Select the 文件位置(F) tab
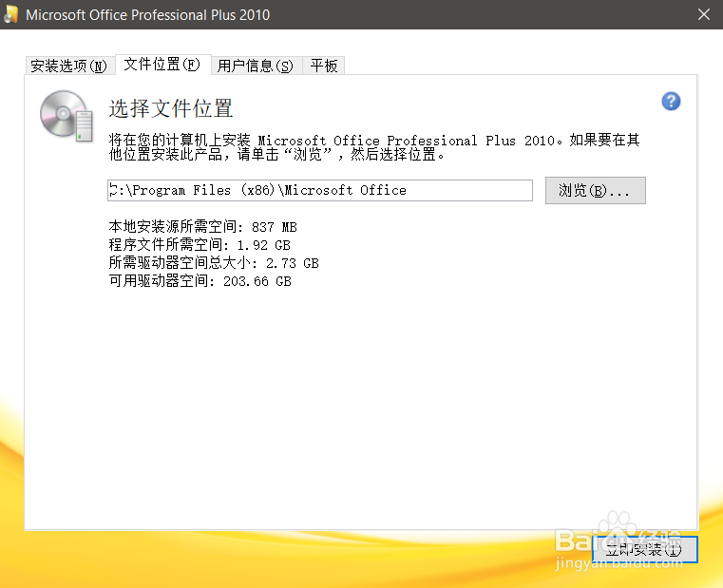The height and width of the screenshot is (588, 723). (x=162, y=65)
